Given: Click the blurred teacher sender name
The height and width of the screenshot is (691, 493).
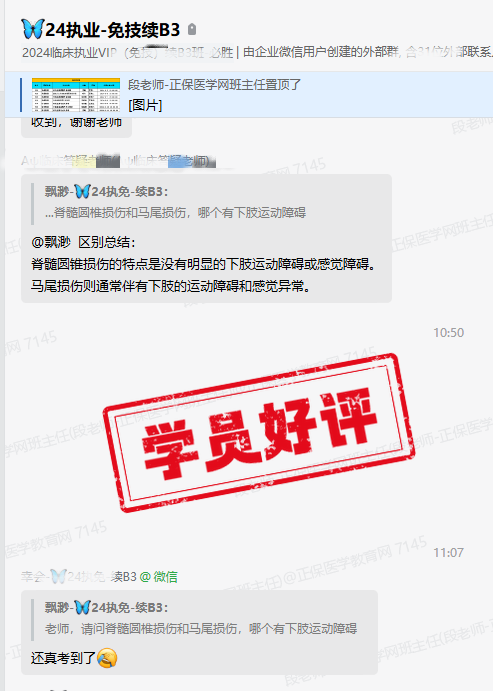Looking at the screenshot, I should coord(119,161).
